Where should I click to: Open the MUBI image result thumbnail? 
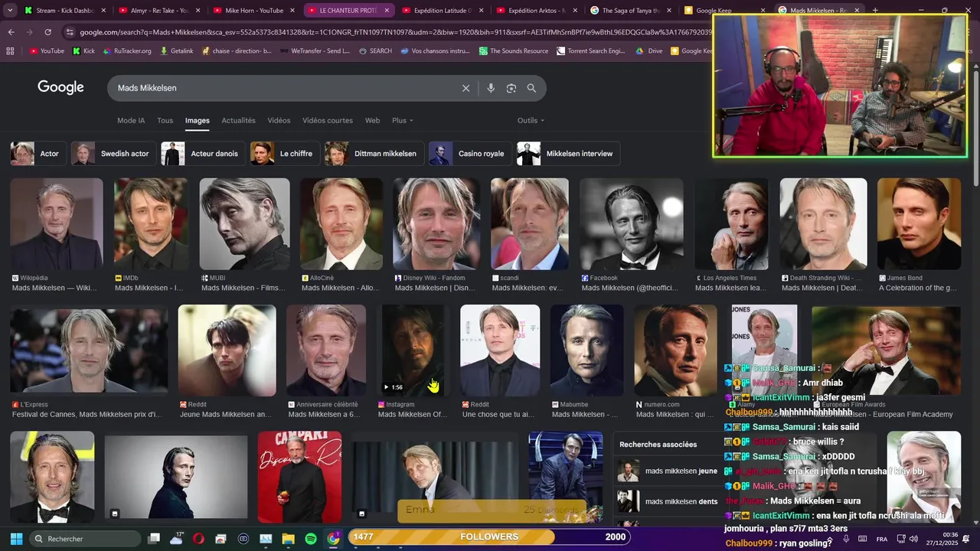pyautogui.click(x=245, y=224)
